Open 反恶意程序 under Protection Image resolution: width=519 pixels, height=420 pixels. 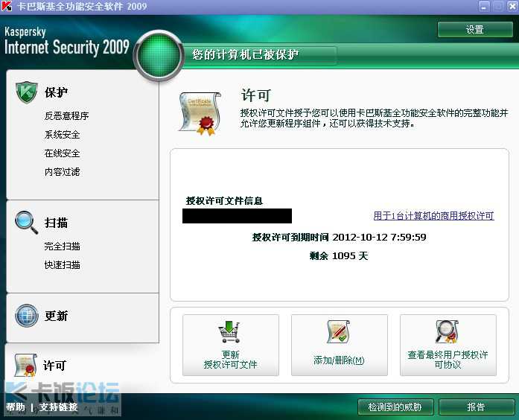66,115
